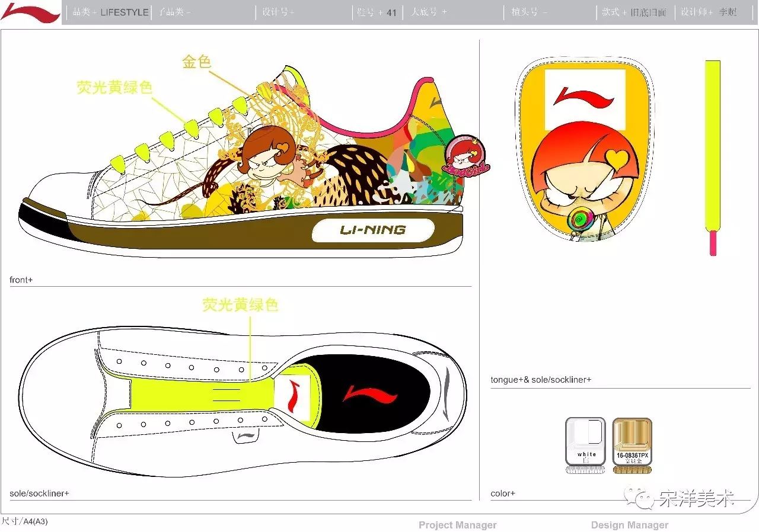Click the 荧光黄绿色 label above the top-view shoe
This screenshot has width=759, height=532.
coord(241,305)
